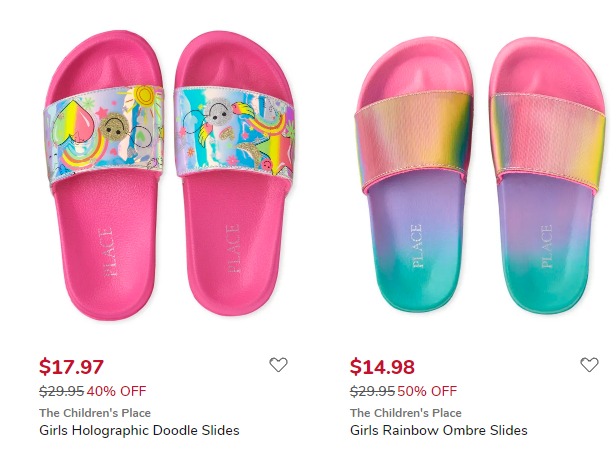616x450 pixels.
Task: Select the $17.97 sale price
Action: coord(71,366)
